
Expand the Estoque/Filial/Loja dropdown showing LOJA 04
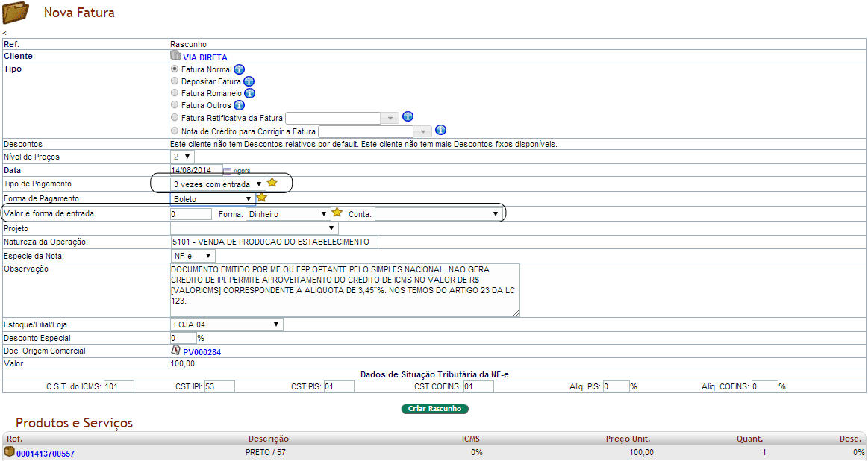click(227, 324)
